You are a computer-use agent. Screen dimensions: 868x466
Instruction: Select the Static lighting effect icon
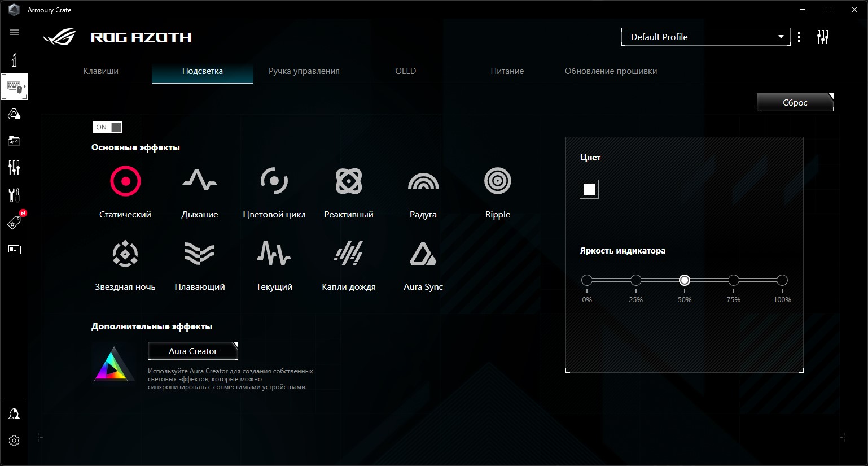[x=125, y=181]
